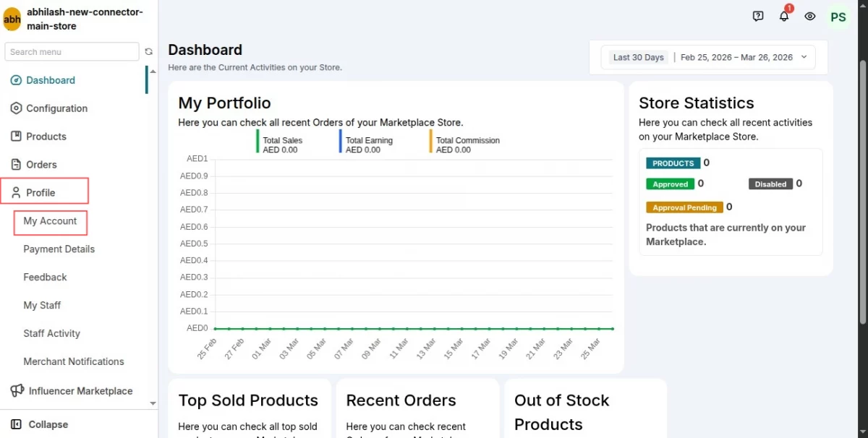This screenshot has height=438, width=868.
Task: Select My Staff from the sidebar
Action: click(42, 306)
